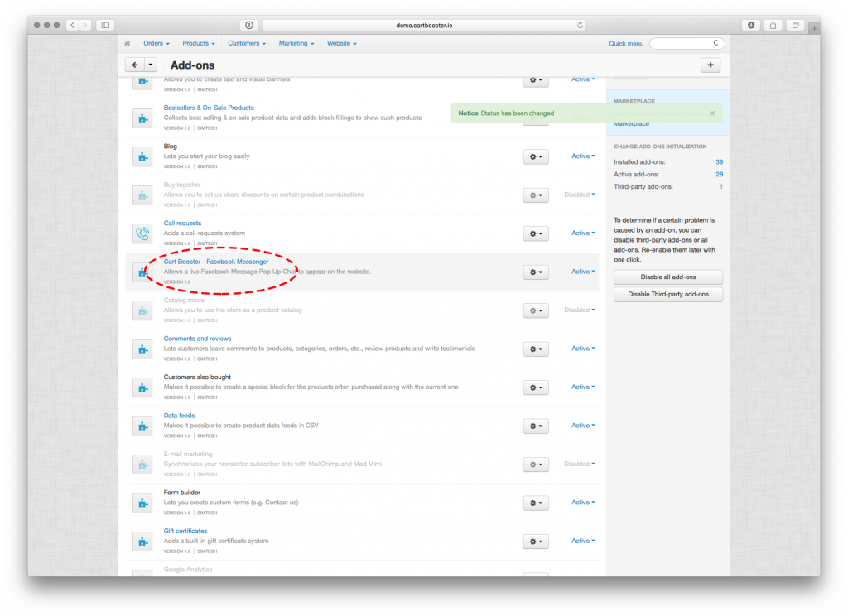Change Customers also bought Active status
The height and width of the screenshot is (616, 848).
(x=583, y=387)
